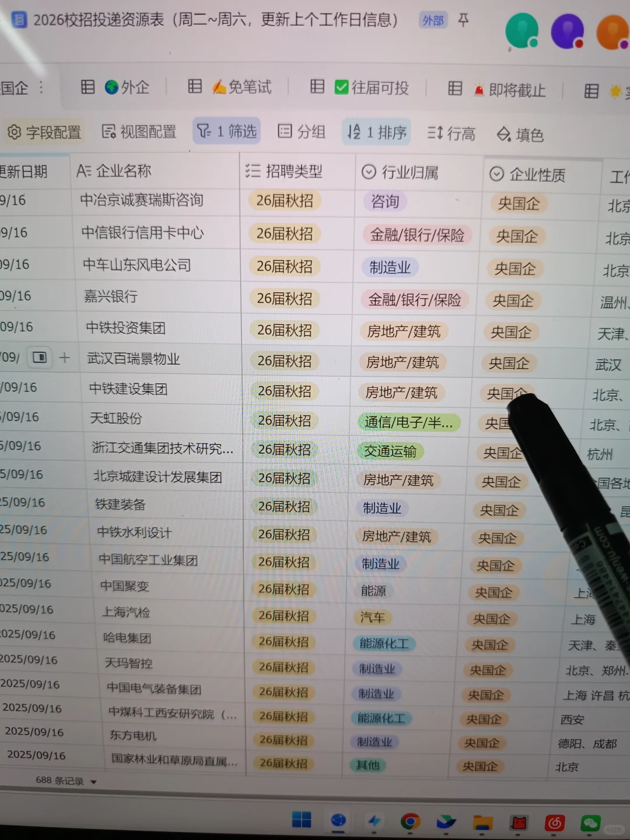Viewport: 630px width, 840px height.
Task: Select cell 中煤科工西安研究院
Action: (x=173, y=713)
